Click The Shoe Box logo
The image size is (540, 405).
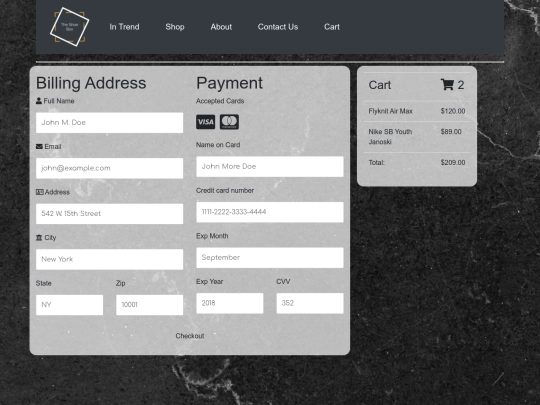click(70, 27)
